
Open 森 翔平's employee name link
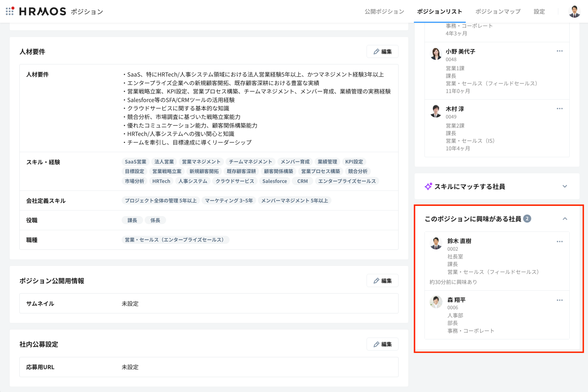click(x=456, y=300)
